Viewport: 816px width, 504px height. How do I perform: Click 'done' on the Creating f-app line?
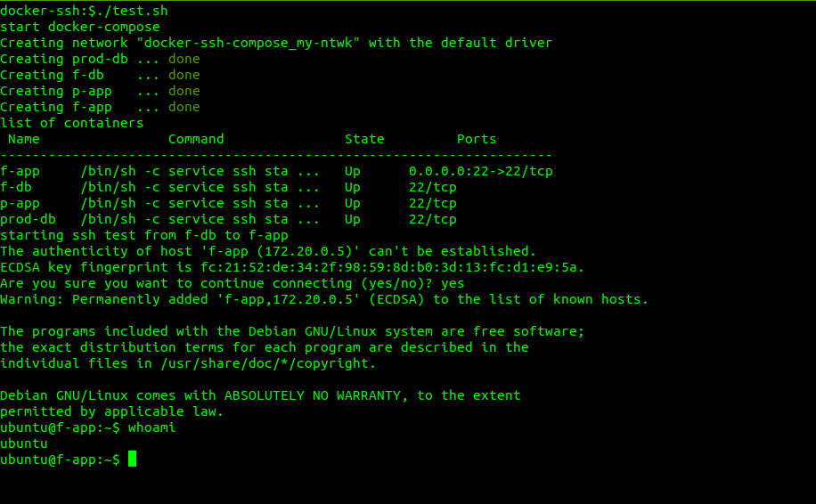[x=184, y=107]
